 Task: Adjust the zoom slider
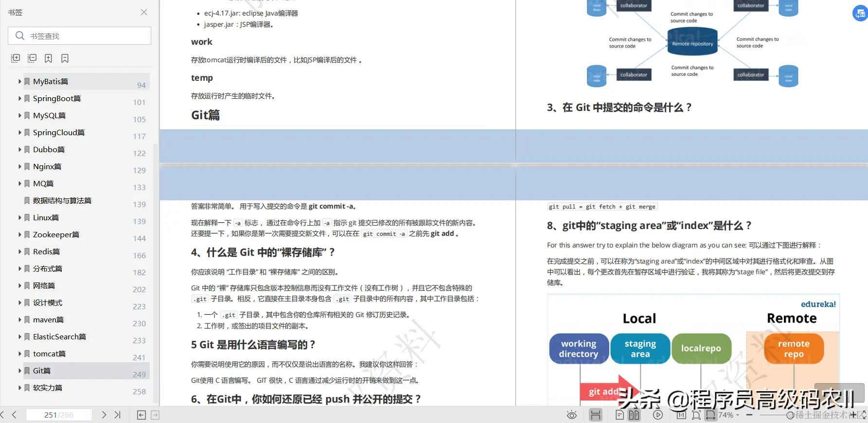(x=790, y=415)
